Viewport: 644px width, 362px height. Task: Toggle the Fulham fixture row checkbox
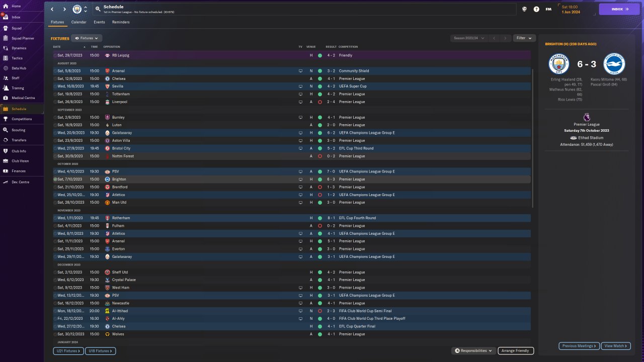point(55,226)
